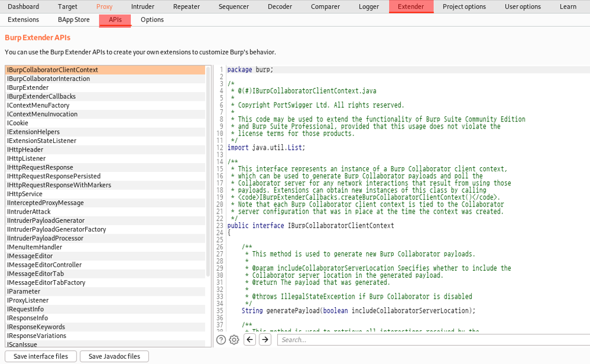Open the Sequencer tab
Viewport: 590px width, 364px height.
pos(234,6)
